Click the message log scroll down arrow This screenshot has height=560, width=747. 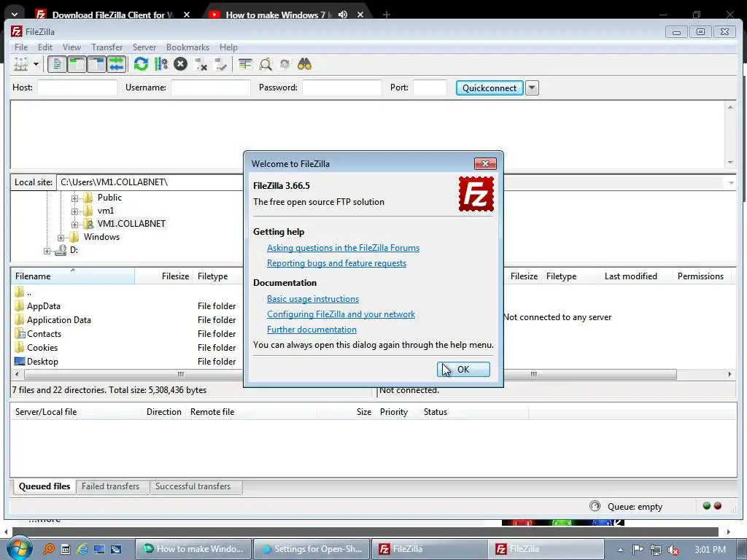730,163
